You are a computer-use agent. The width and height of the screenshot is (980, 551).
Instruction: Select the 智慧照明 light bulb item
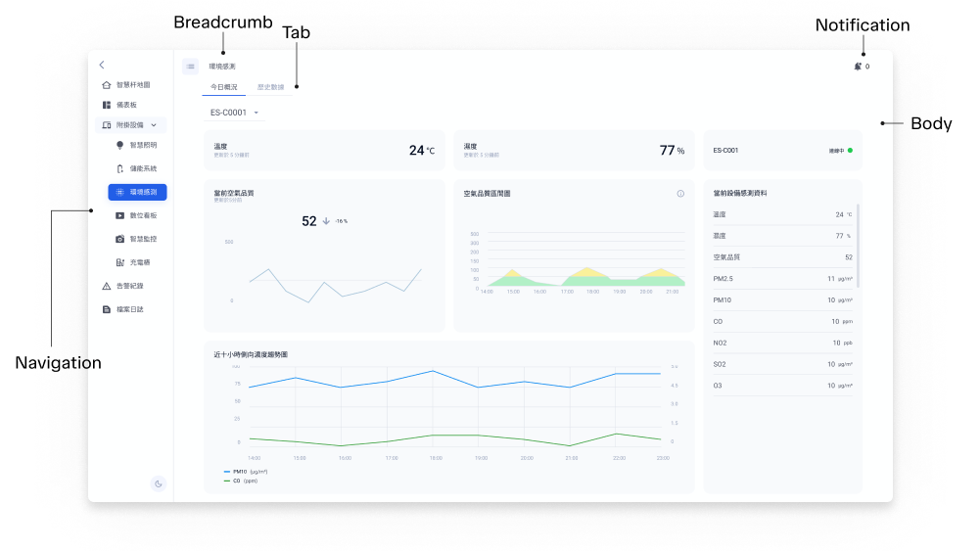tap(136, 145)
